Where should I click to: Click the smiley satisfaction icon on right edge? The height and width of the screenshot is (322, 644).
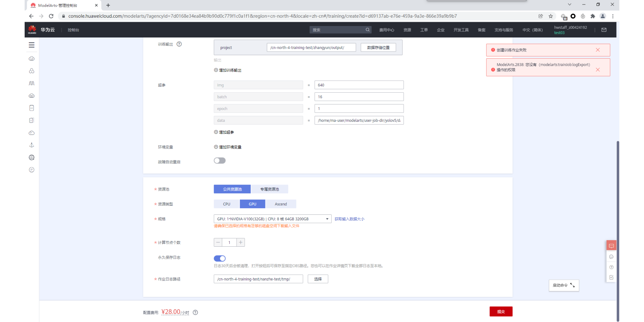tap(611, 257)
